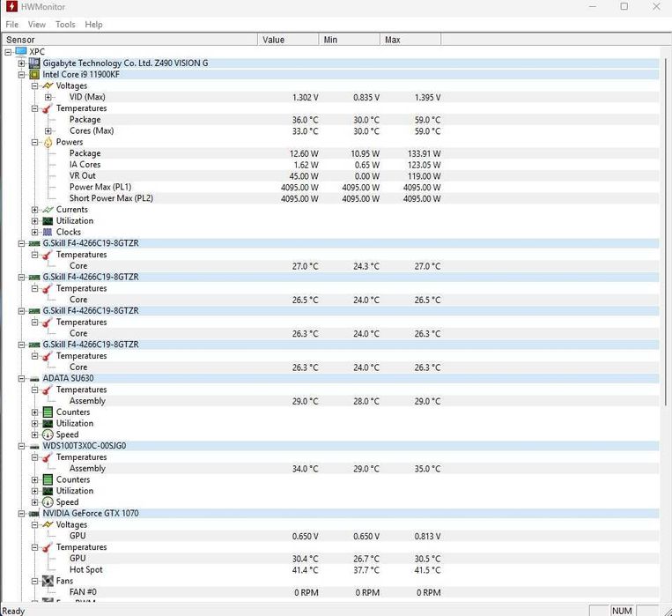The height and width of the screenshot is (616, 672).
Task: Click the Powers flame icon
Action: [48, 142]
